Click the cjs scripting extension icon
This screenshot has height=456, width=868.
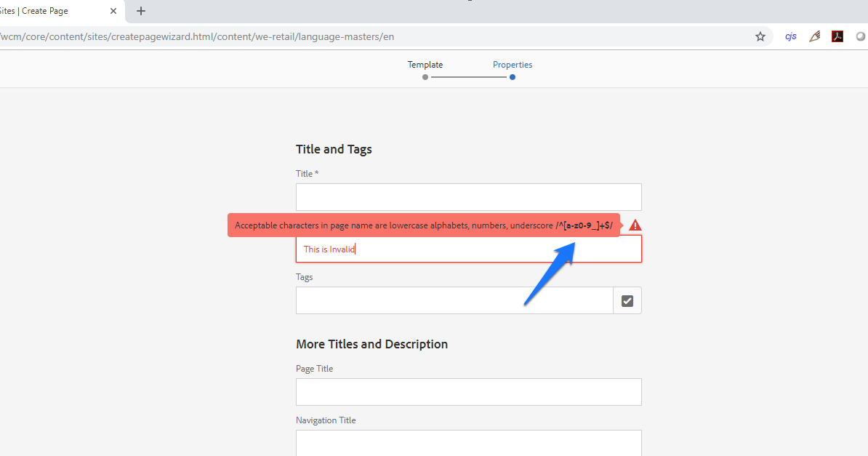coord(789,36)
